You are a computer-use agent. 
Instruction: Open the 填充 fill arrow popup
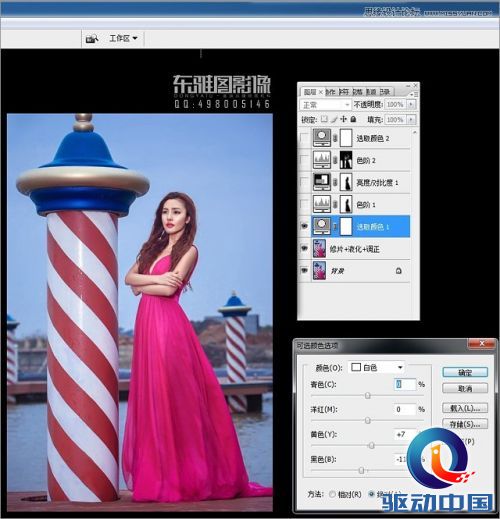click(x=411, y=119)
